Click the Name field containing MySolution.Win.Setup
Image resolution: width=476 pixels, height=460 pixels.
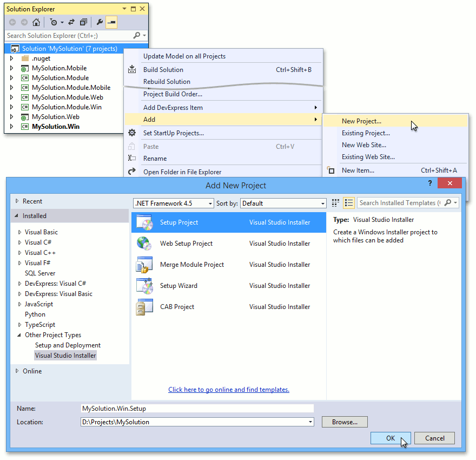coord(197,409)
